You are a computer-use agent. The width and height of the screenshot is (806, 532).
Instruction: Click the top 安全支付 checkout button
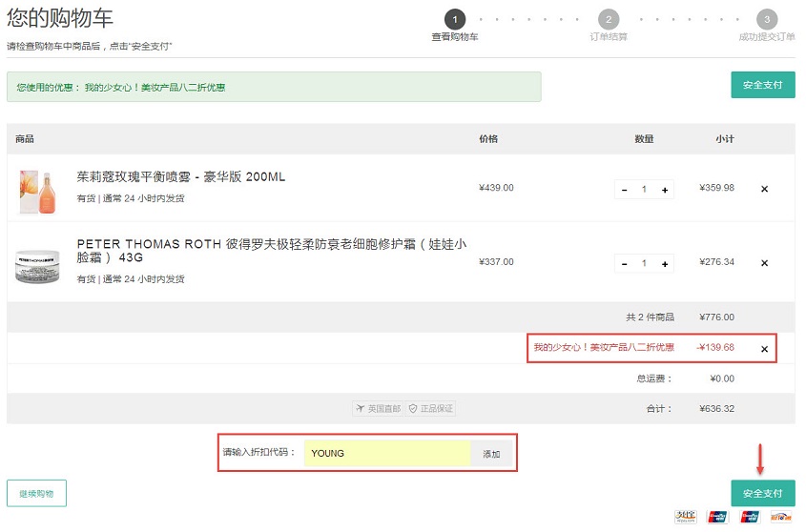click(x=763, y=85)
